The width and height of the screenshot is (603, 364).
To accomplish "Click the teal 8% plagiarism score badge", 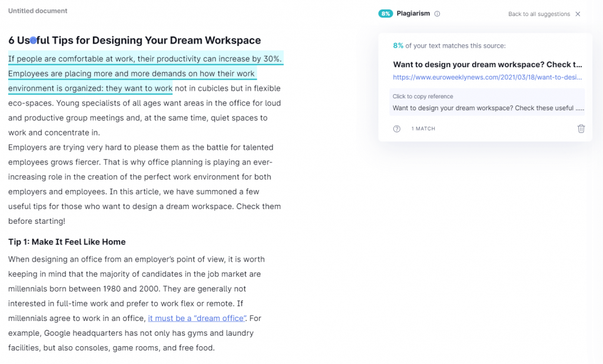I will (386, 13).
